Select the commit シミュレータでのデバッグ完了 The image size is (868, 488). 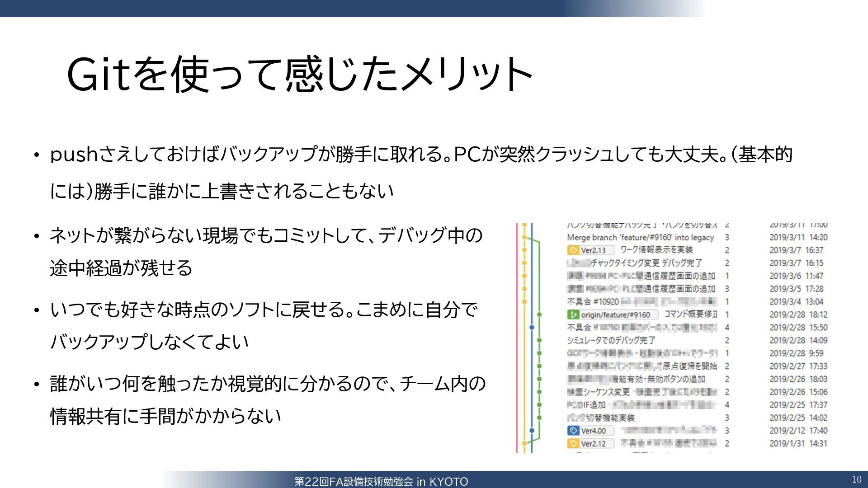(x=611, y=340)
